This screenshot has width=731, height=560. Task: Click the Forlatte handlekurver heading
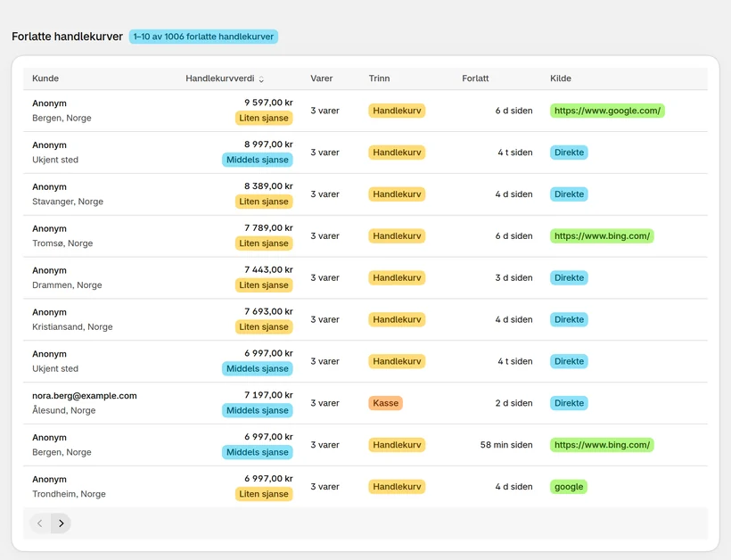[x=67, y=37]
